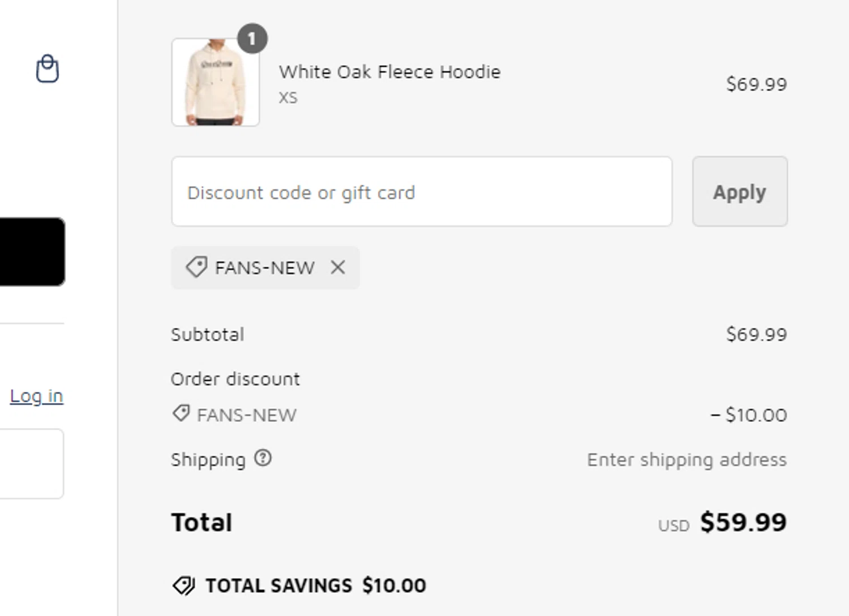This screenshot has height=616, width=849.
Task: Click the Total Savings tag icon
Action: [x=183, y=585]
